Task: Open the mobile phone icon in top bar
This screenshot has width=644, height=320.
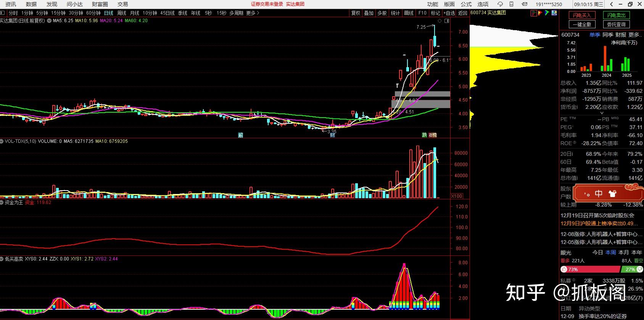Action: 512,4
